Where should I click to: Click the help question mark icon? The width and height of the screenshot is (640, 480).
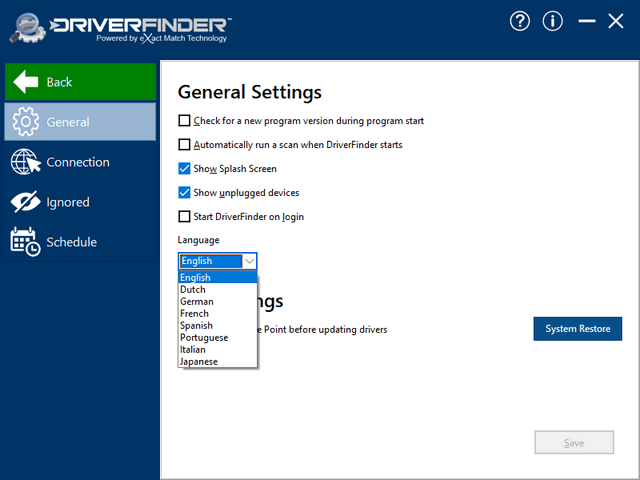(519, 21)
